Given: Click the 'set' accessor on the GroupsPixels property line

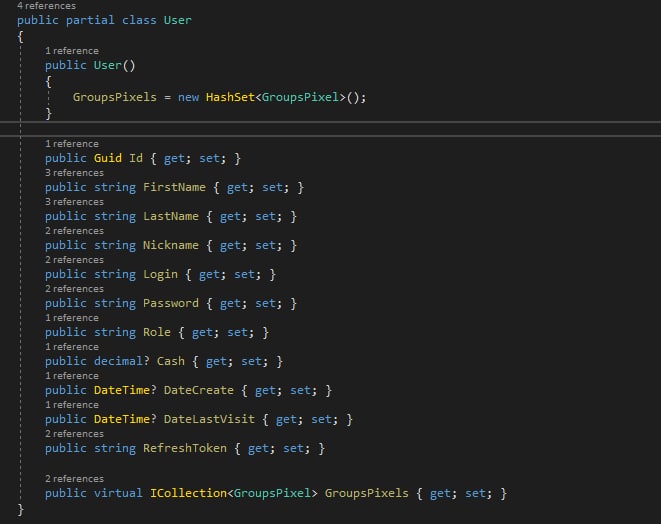Looking at the screenshot, I should [x=475, y=494].
